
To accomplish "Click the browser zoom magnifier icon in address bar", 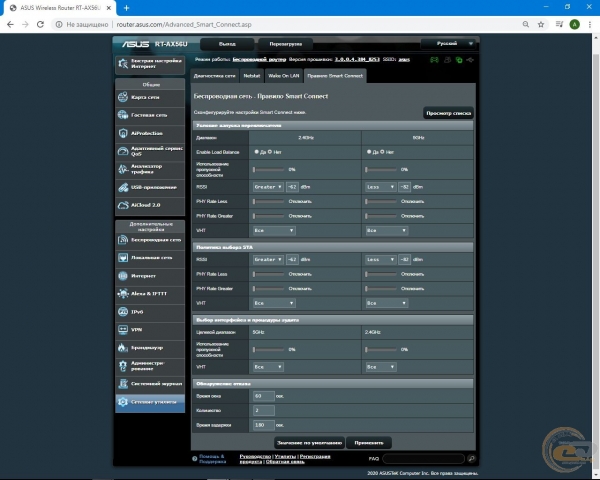I will click(526, 24).
